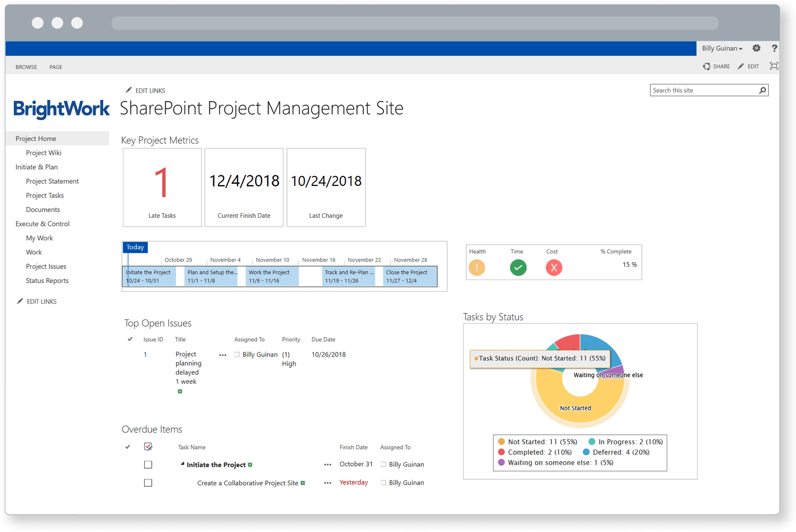Open the PAGE ribbon tab
Viewport: 796px width, 532px height.
click(56, 67)
